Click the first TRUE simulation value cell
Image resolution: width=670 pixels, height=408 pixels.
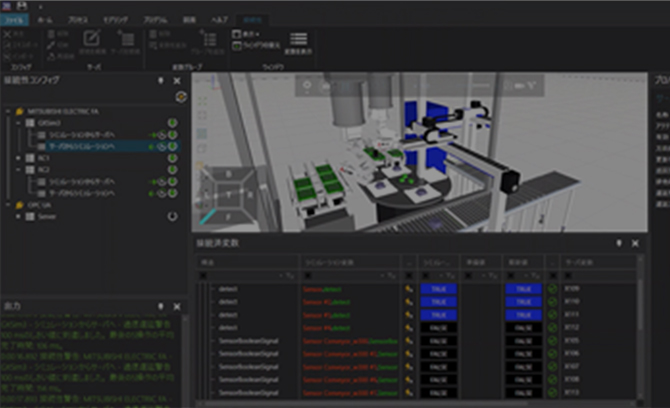coord(439,288)
